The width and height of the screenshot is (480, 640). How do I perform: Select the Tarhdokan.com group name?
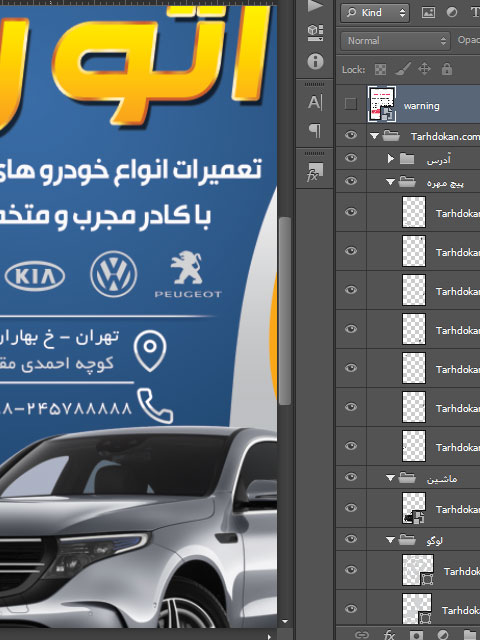[x=445, y=137]
